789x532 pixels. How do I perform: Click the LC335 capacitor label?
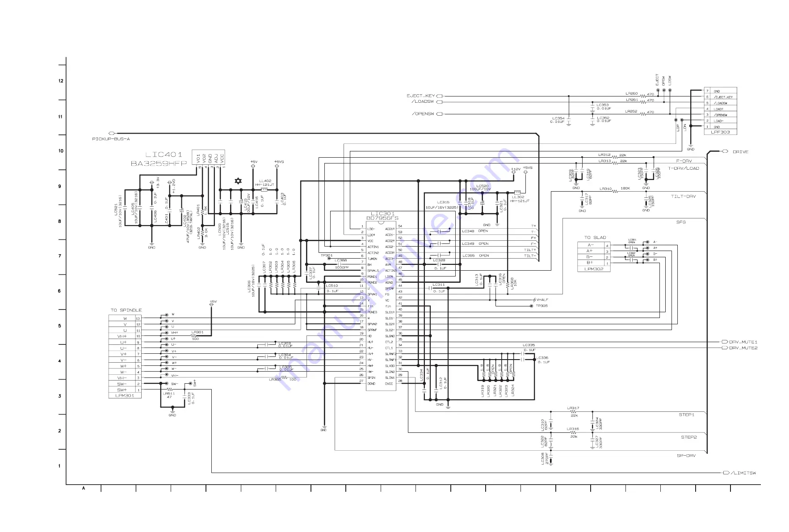click(529, 345)
